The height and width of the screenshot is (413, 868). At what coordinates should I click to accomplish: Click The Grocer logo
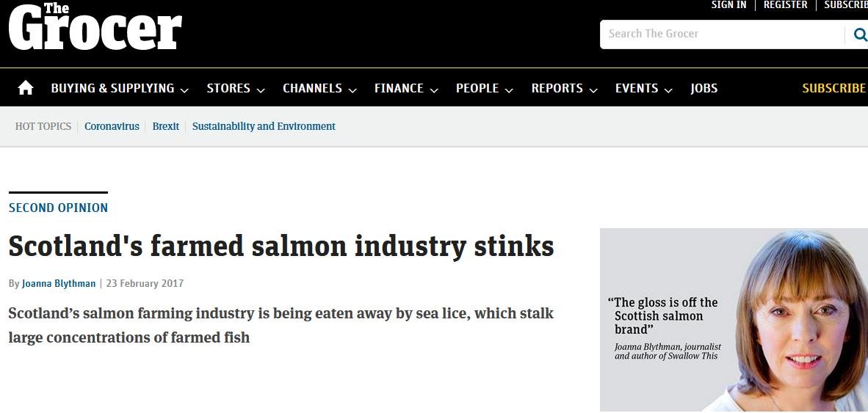pos(95,28)
